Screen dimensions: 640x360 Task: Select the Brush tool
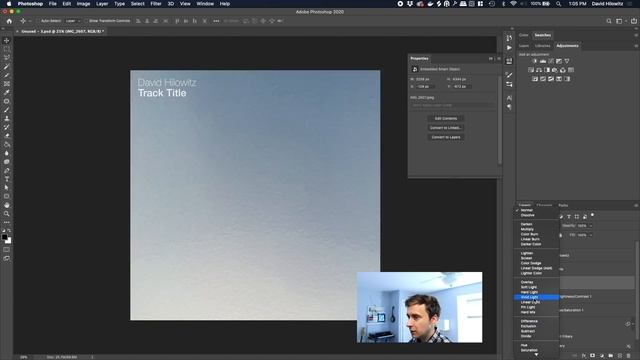[x=7, y=110]
